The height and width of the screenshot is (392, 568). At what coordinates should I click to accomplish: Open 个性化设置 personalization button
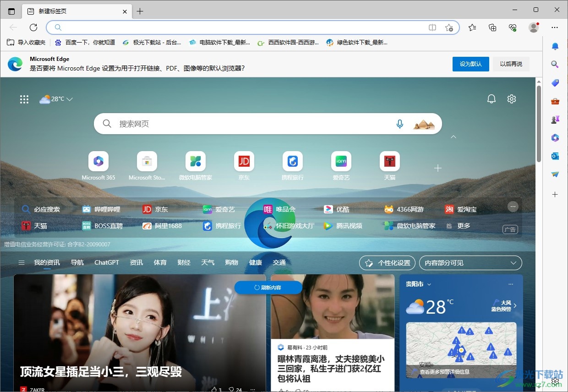pyautogui.click(x=387, y=263)
